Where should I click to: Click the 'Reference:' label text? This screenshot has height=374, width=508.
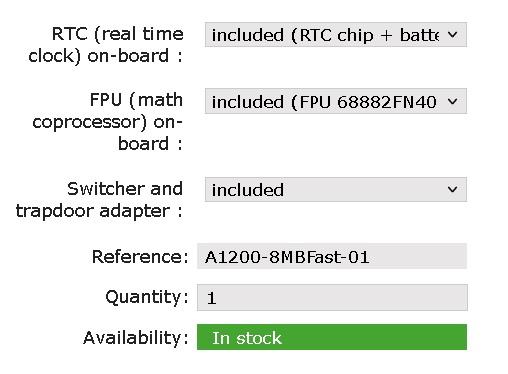(x=140, y=257)
